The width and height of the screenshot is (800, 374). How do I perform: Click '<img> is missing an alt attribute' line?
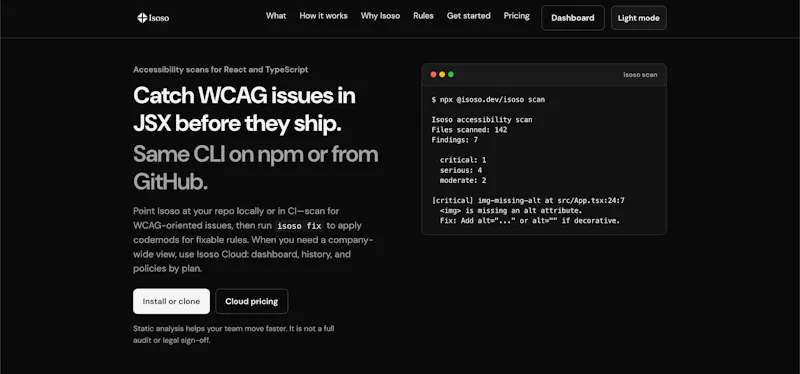click(511, 211)
